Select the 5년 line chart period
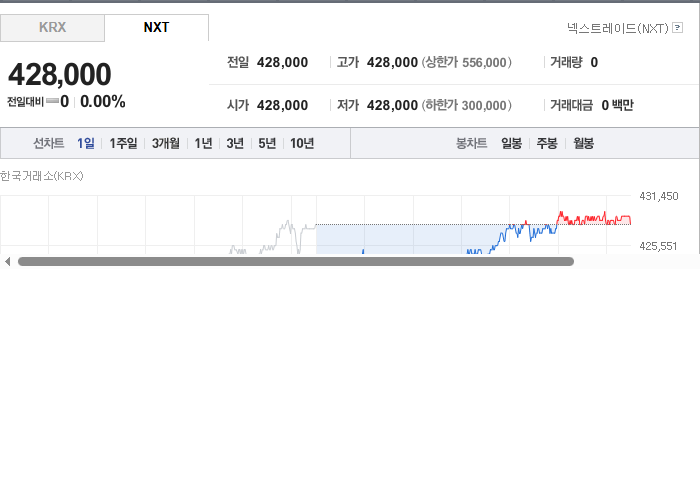Viewport: 700px width, 490px height. (267, 143)
